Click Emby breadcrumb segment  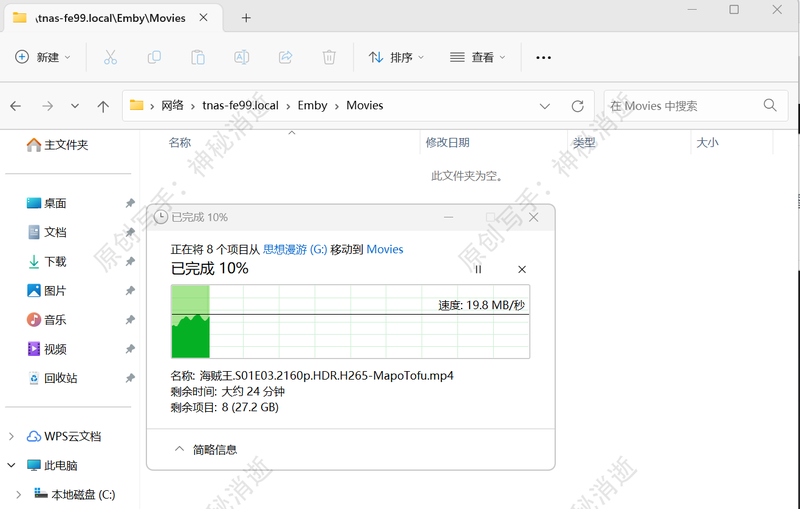(x=312, y=106)
